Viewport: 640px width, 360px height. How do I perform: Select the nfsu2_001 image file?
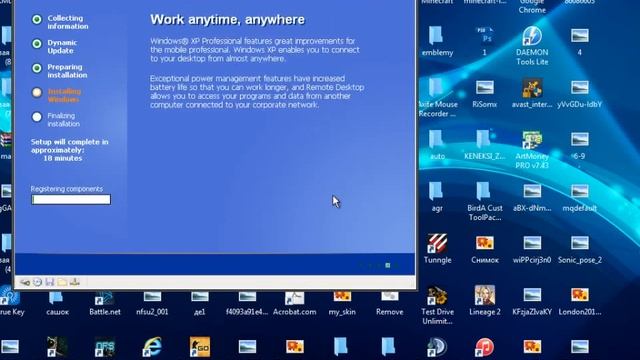152,298
